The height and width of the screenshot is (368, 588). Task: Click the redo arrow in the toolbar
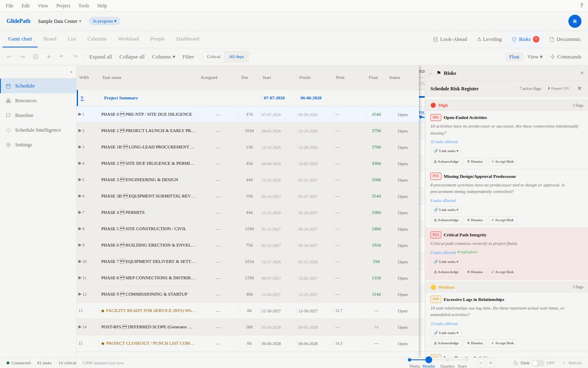click(22, 57)
